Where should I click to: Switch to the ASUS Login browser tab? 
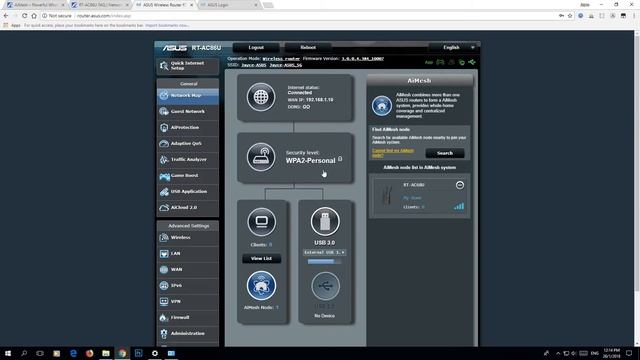coord(229,5)
